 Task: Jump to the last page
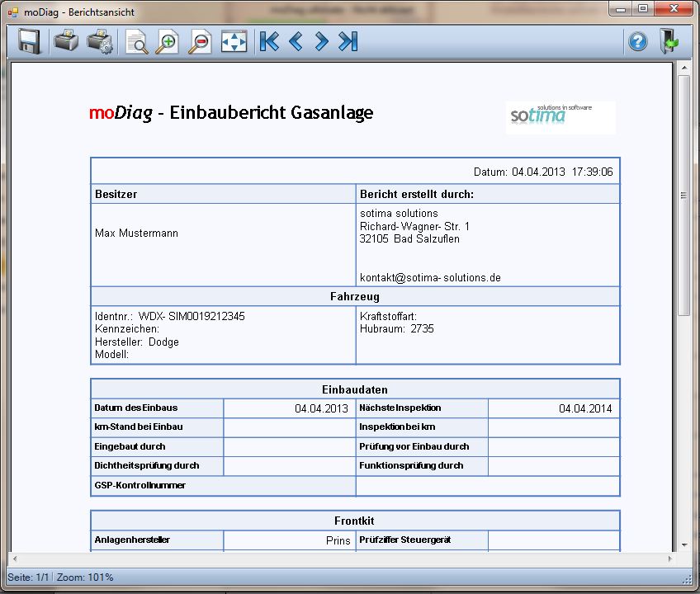point(348,41)
